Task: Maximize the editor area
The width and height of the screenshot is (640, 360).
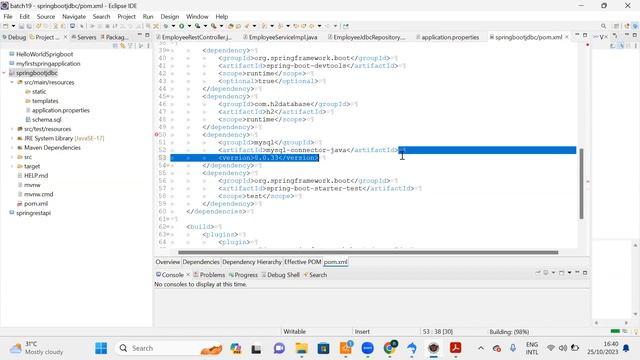Action: pos(585,36)
